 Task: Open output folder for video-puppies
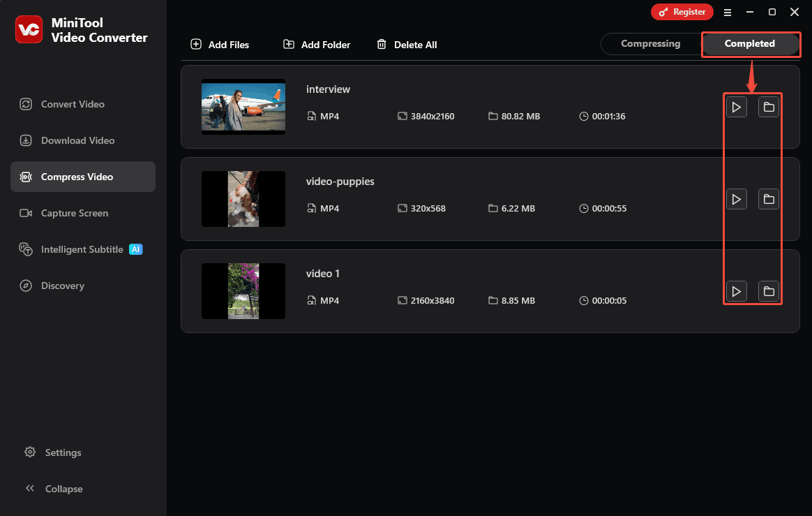pyautogui.click(x=769, y=199)
